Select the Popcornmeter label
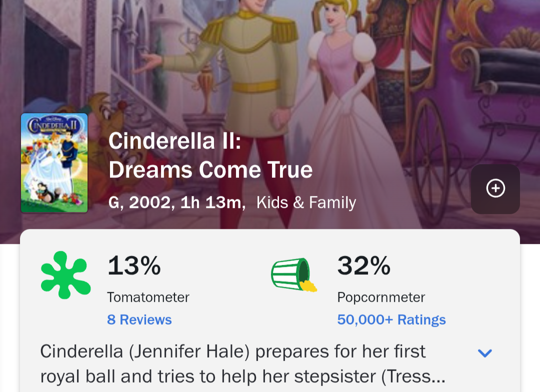Screen dimensions: 540x392 381,297
